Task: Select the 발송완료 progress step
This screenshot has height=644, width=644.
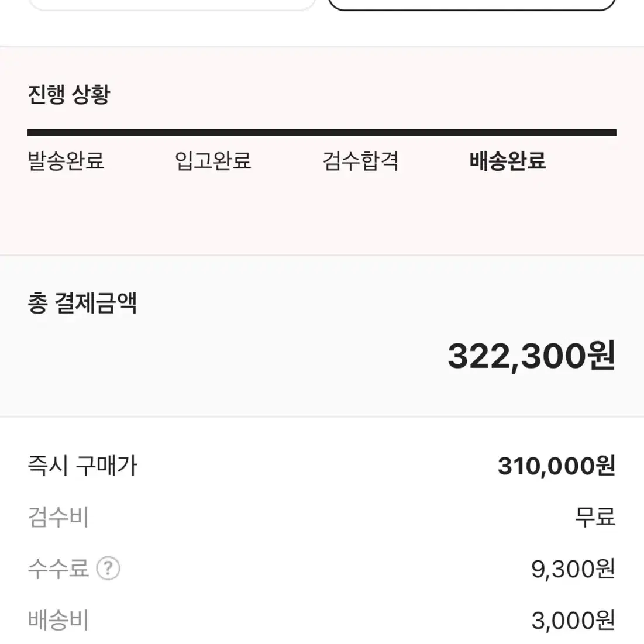Action: tap(66, 161)
